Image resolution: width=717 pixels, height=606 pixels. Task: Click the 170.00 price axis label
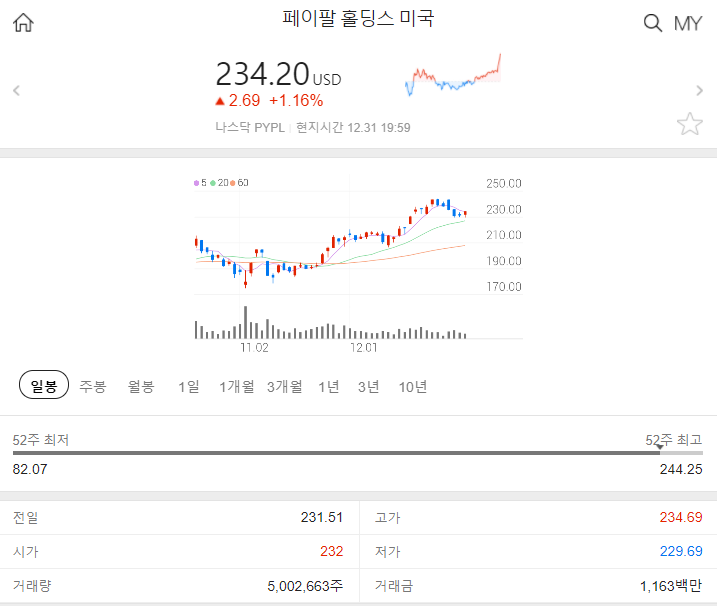point(503,287)
